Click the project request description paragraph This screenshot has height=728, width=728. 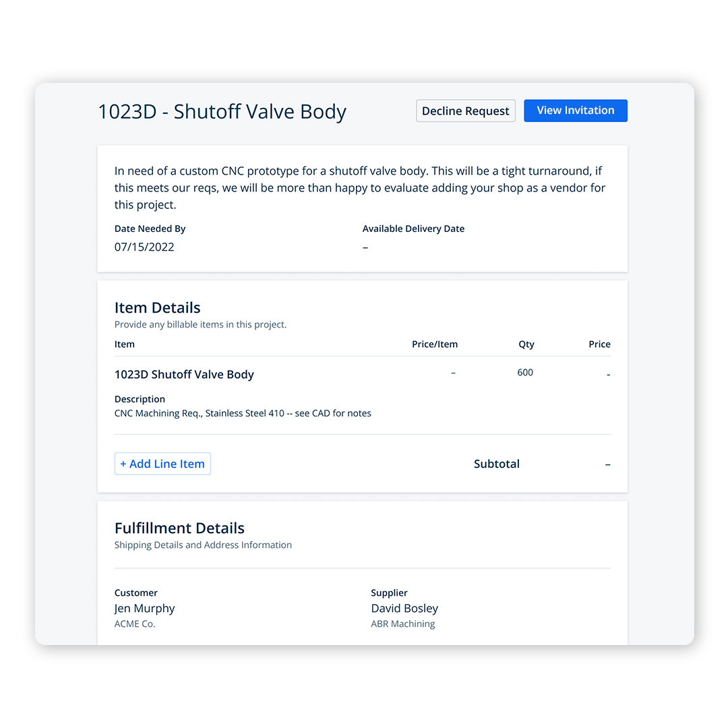click(360, 187)
